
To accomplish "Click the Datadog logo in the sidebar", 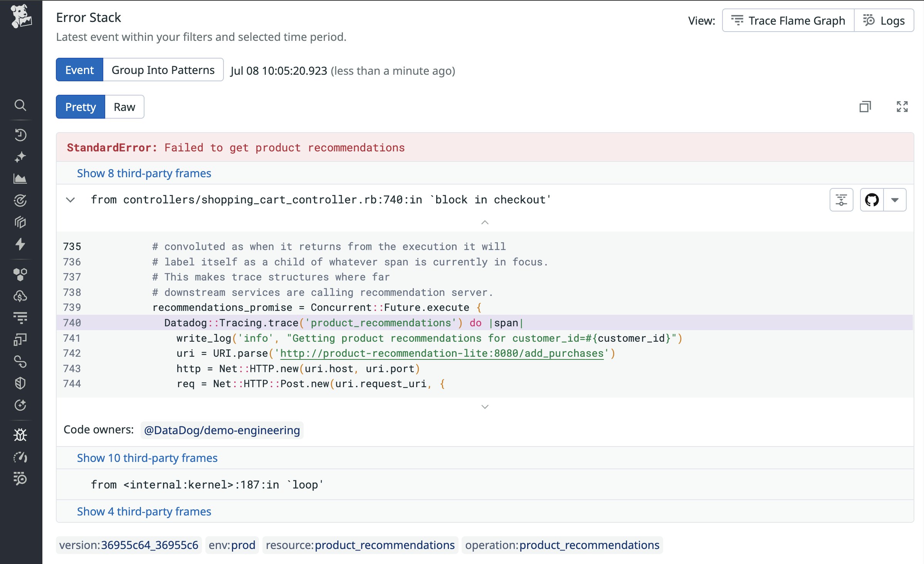I will [21, 16].
